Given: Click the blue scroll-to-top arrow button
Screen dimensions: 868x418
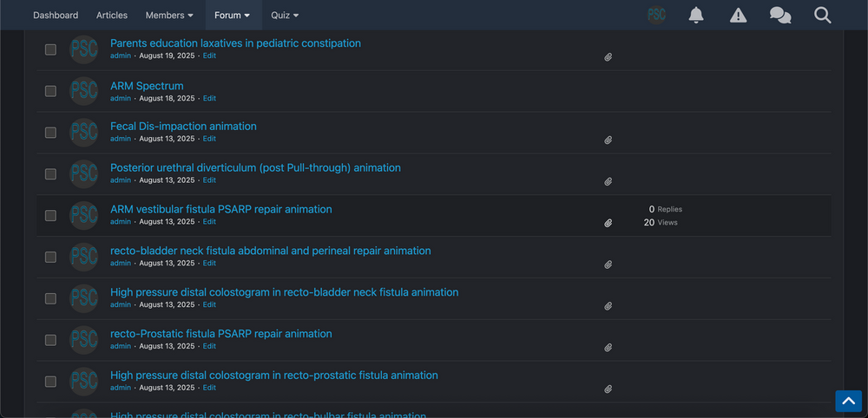Looking at the screenshot, I should [x=849, y=401].
